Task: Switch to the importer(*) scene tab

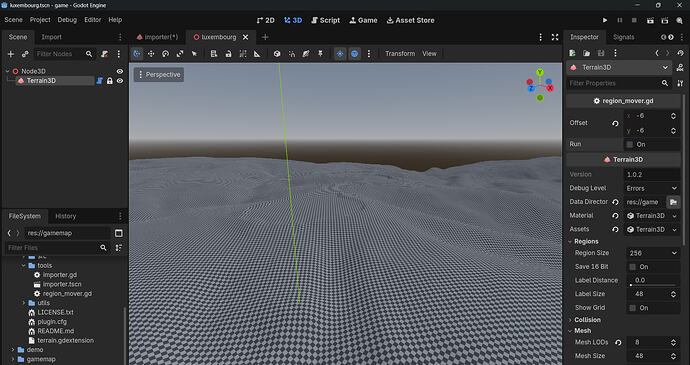Action: (x=157, y=37)
